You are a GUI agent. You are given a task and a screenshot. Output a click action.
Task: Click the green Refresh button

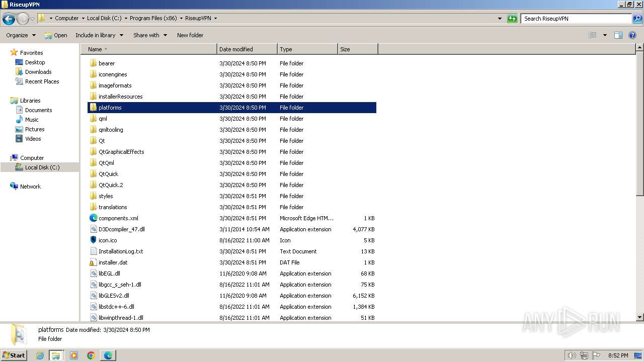(512, 19)
